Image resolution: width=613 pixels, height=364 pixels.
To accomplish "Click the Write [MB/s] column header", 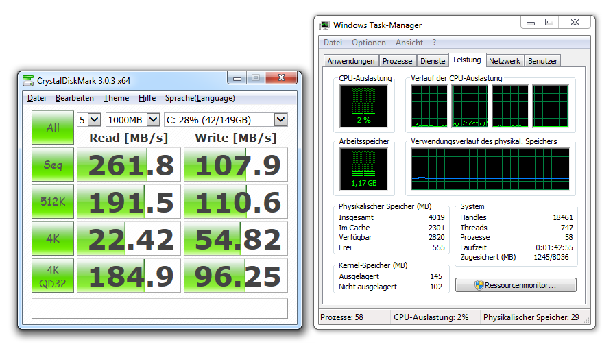I will click(236, 138).
